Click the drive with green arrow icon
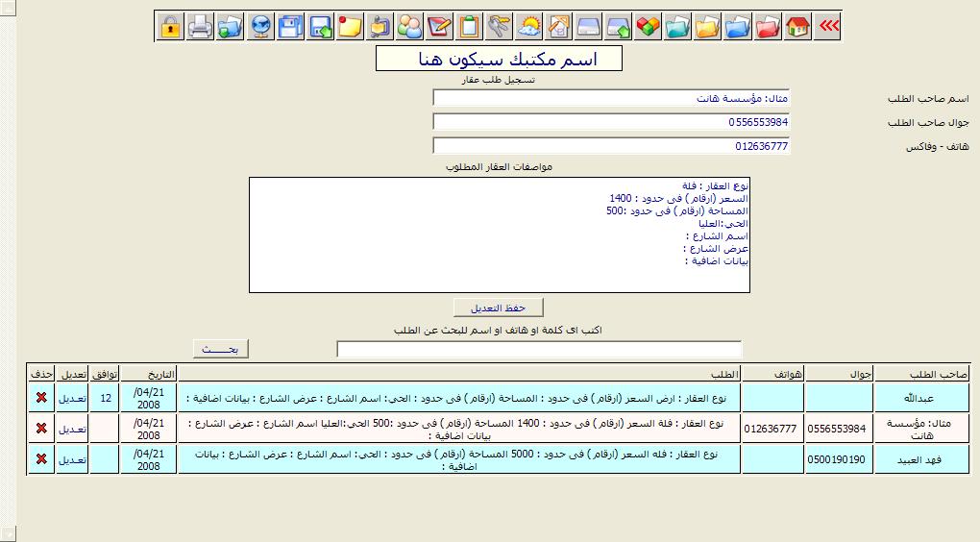The image size is (980, 542). 618,26
